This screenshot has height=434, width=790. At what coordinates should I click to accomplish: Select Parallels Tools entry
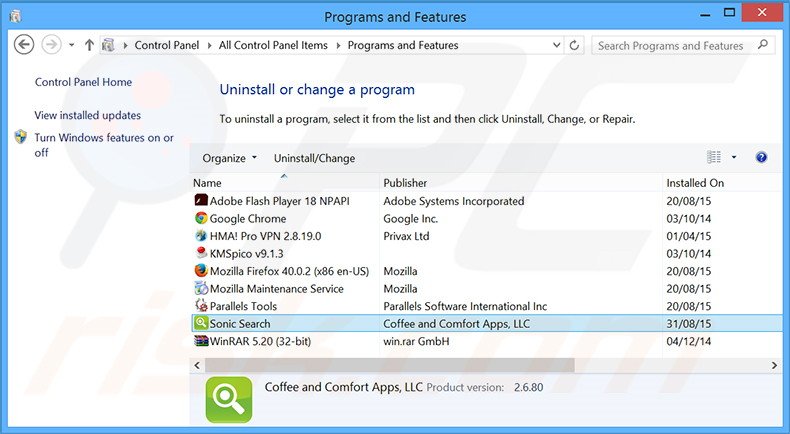(243, 306)
